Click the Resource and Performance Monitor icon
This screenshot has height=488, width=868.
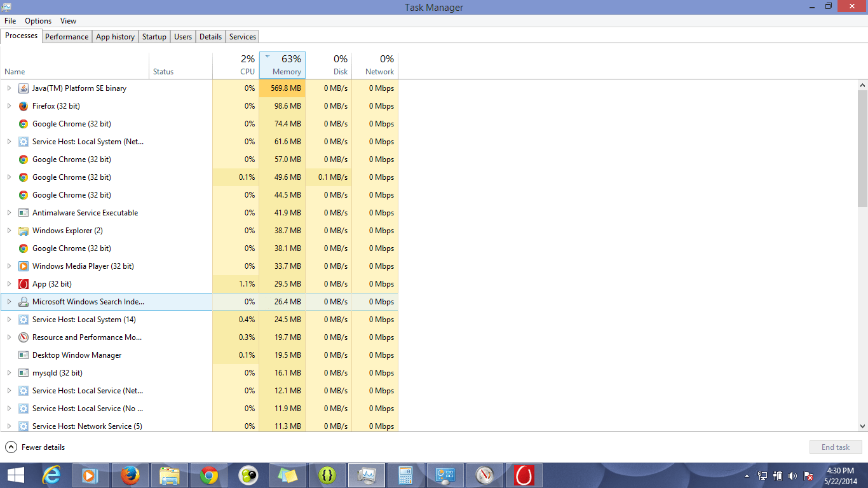(24, 337)
